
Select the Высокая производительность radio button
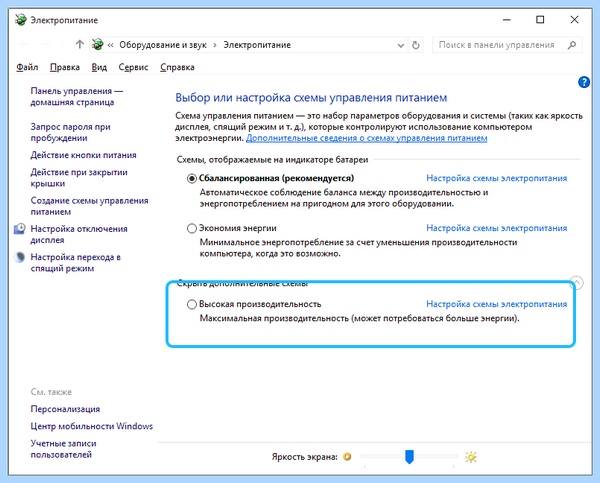coord(192,304)
